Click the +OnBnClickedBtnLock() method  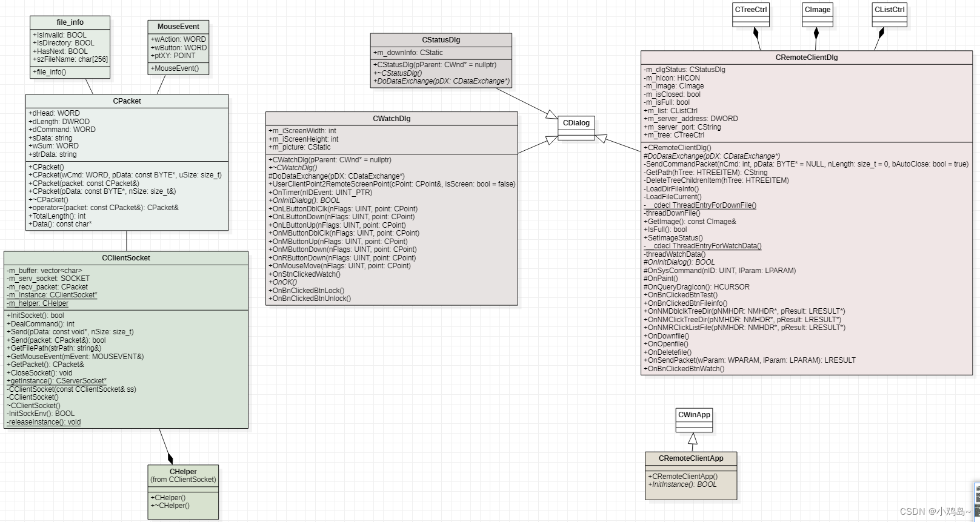(307, 291)
